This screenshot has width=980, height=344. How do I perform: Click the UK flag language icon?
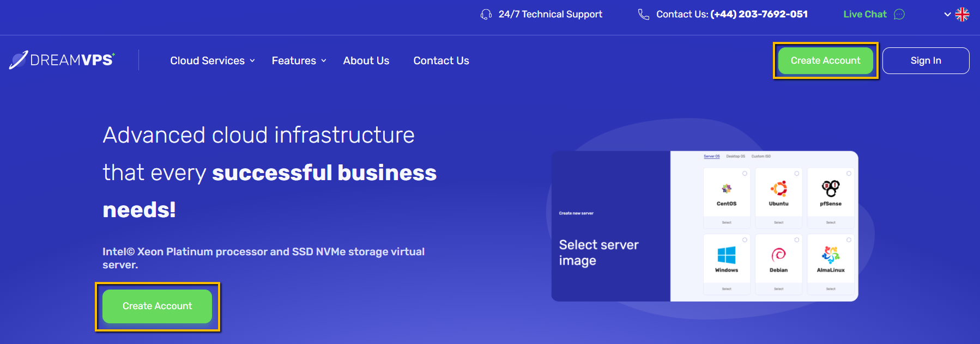point(962,14)
